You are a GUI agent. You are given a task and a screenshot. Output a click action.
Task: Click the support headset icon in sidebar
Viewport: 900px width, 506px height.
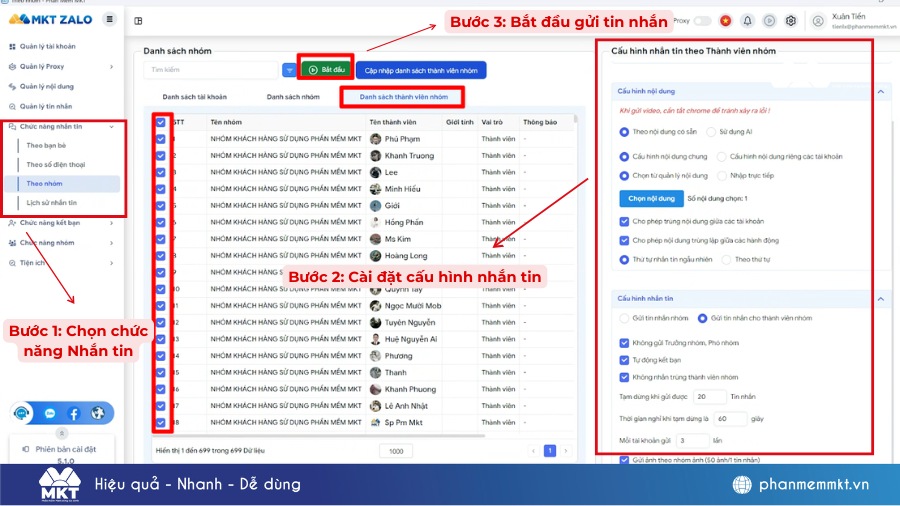(22, 413)
